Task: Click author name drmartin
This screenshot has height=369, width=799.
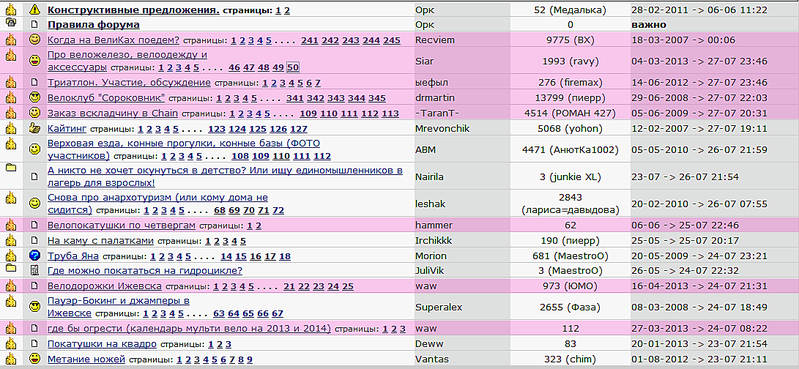Action: (435, 97)
